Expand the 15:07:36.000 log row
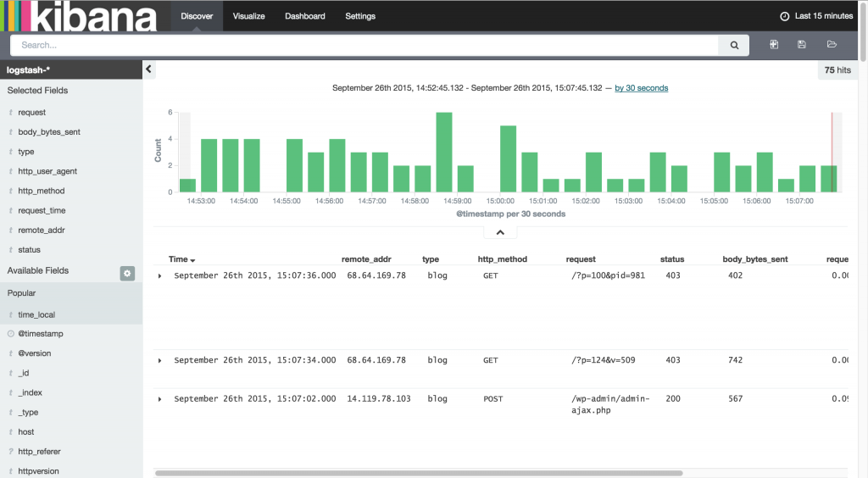Image resolution: width=868 pixels, height=478 pixels. tap(160, 275)
